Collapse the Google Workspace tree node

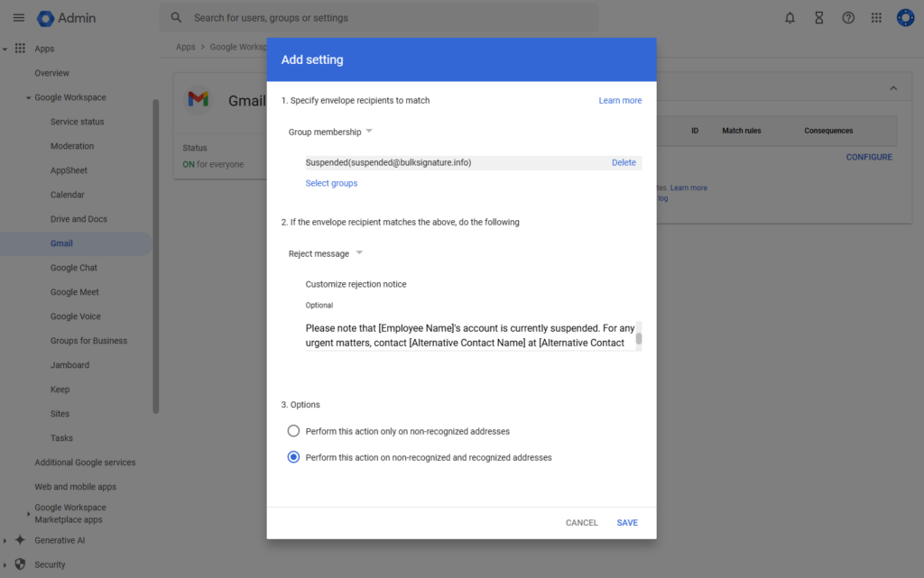tap(28, 97)
